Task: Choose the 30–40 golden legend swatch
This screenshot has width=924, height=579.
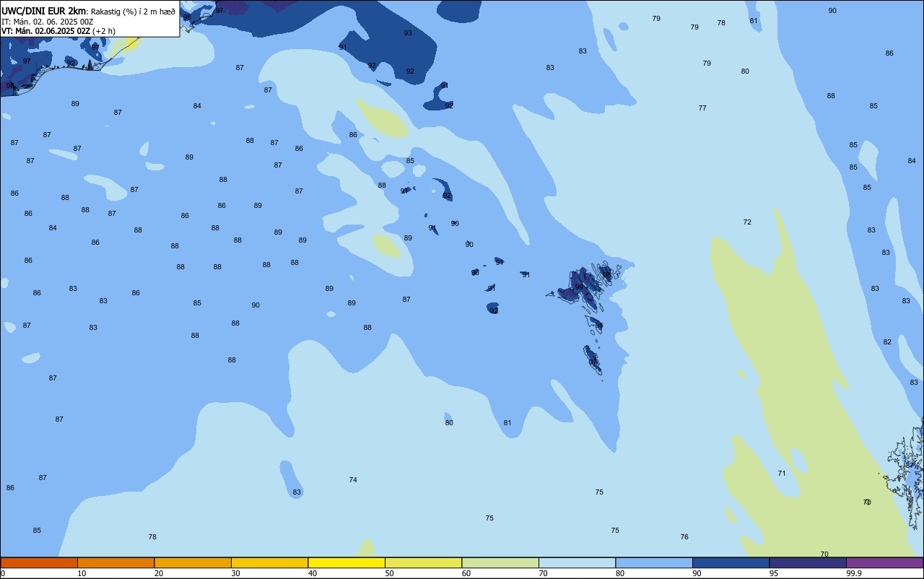Action: pos(269,562)
